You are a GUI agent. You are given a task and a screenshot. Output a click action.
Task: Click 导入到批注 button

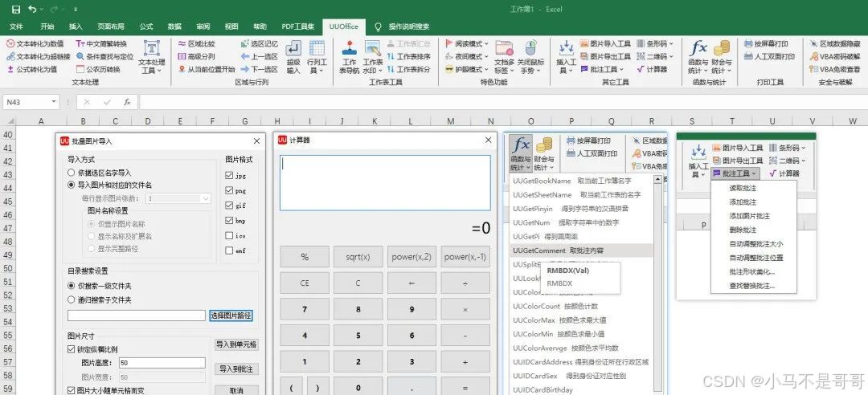(236, 369)
